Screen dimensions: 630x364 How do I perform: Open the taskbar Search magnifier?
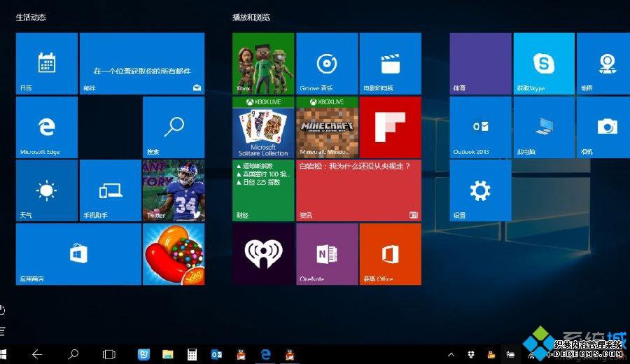[73, 354]
